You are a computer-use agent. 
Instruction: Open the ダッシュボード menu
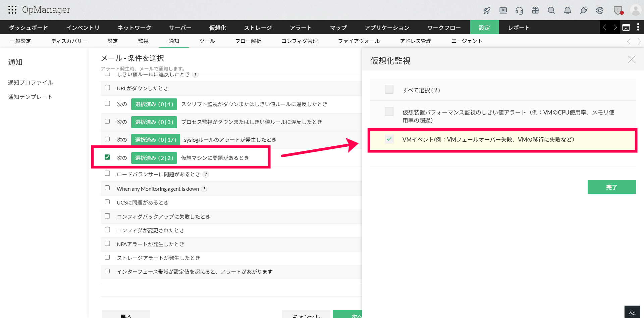tap(29, 28)
